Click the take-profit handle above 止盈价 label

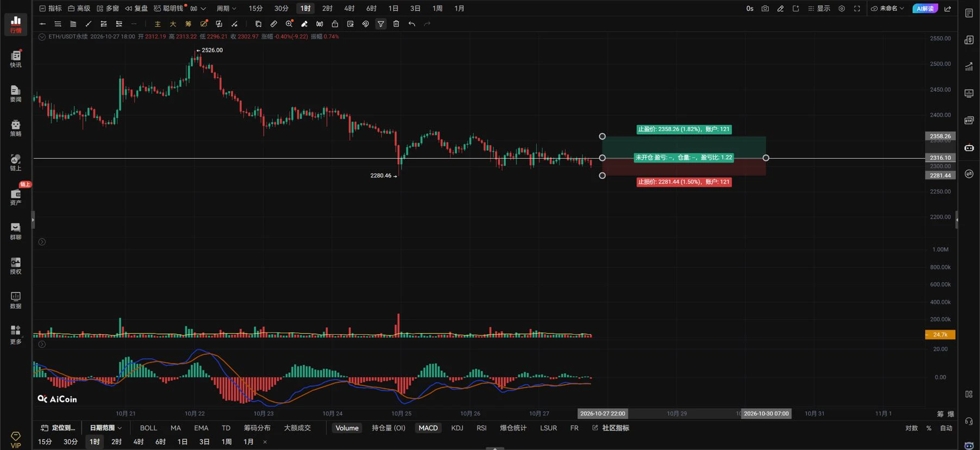(x=602, y=136)
